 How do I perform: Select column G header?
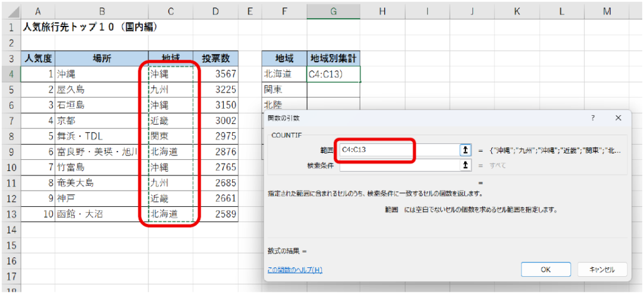pyautogui.click(x=333, y=12)
